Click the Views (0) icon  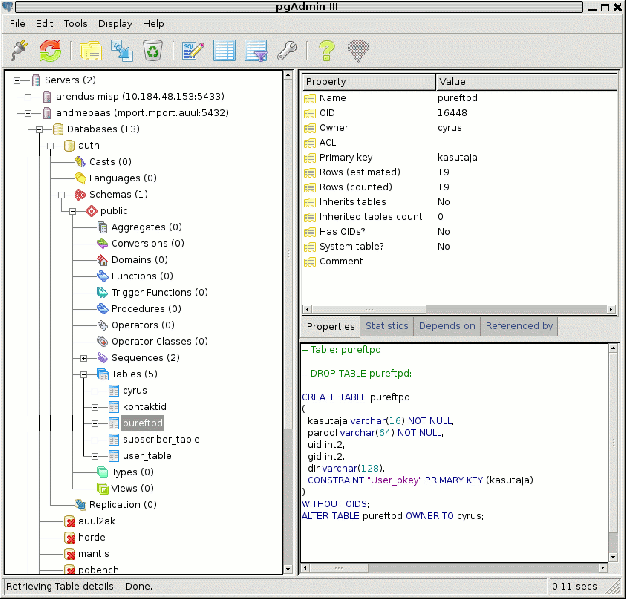103,488
